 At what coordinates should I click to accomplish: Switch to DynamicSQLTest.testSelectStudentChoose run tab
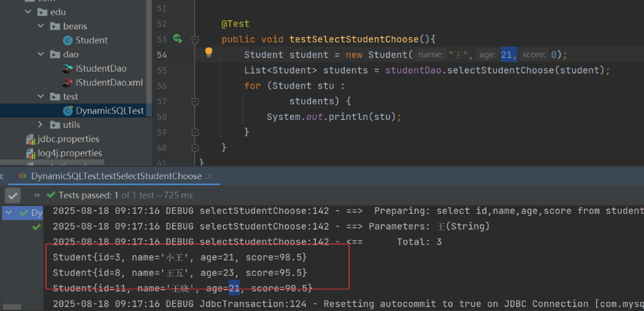click(x=116, y=176)
